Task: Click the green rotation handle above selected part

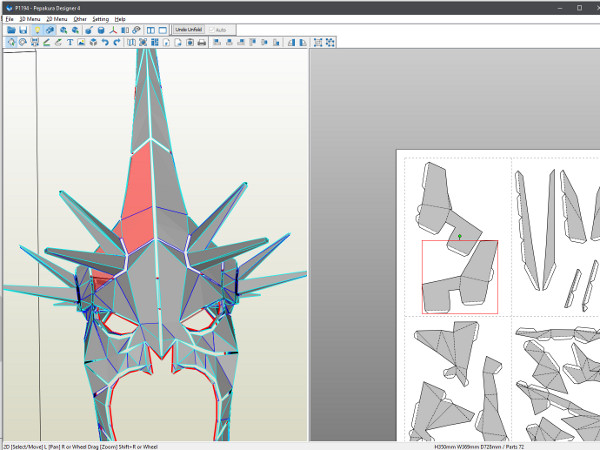Action: pyautogui.click(x=460, y=237)
